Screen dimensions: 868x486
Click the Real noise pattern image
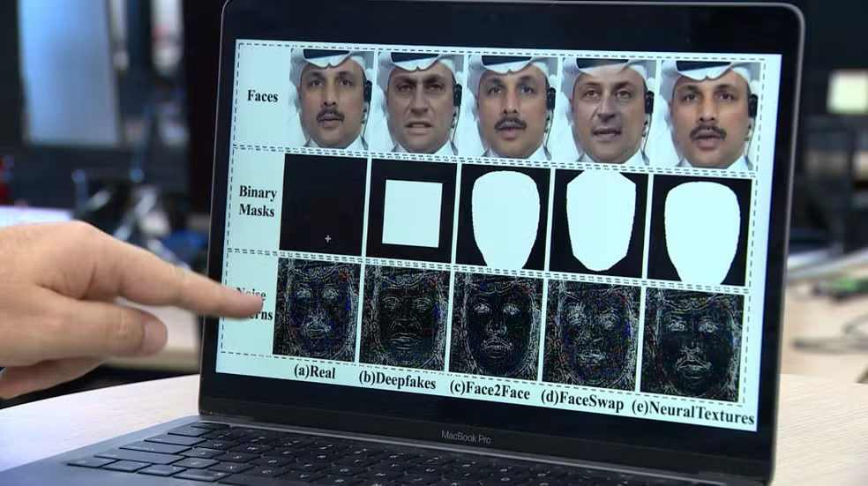(316, 311)
